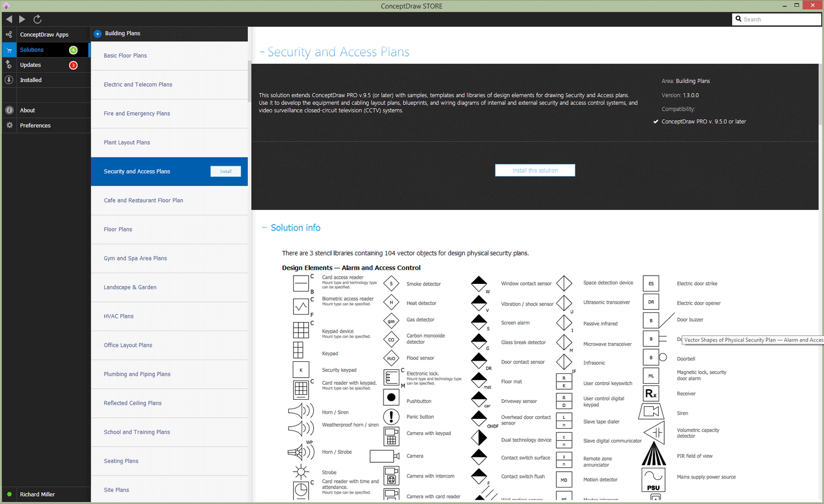This screenshot has height=504, width=824.
Task: Select Plant Layout Plans
Action: click(x=169, y=142)
